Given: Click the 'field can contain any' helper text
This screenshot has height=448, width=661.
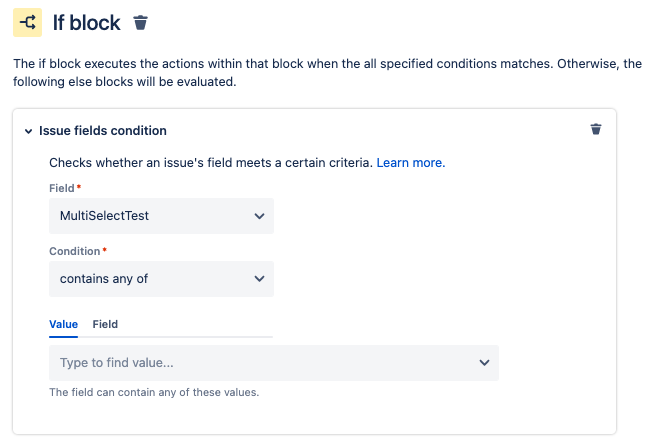Looking at the screenshot, I should point(154,392).
